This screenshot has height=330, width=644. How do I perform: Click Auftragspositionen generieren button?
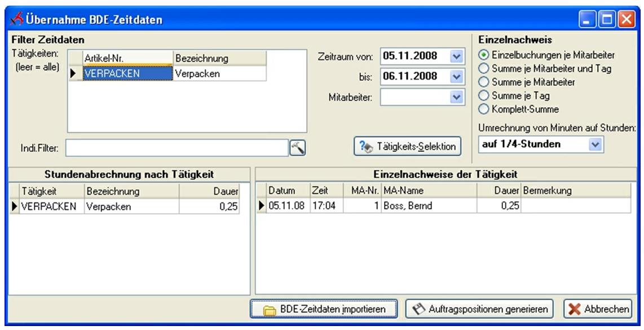click(x=479, y=309)
